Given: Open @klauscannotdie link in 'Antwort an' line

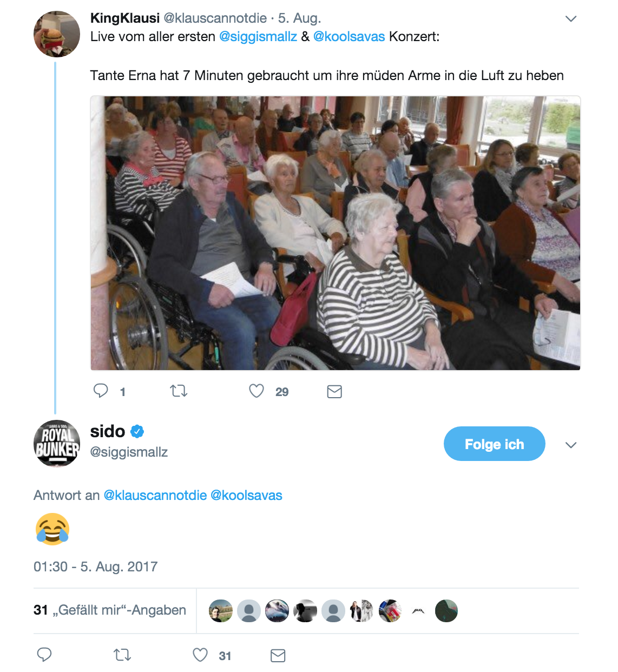Looking at the screenshot, I should 155,495.
